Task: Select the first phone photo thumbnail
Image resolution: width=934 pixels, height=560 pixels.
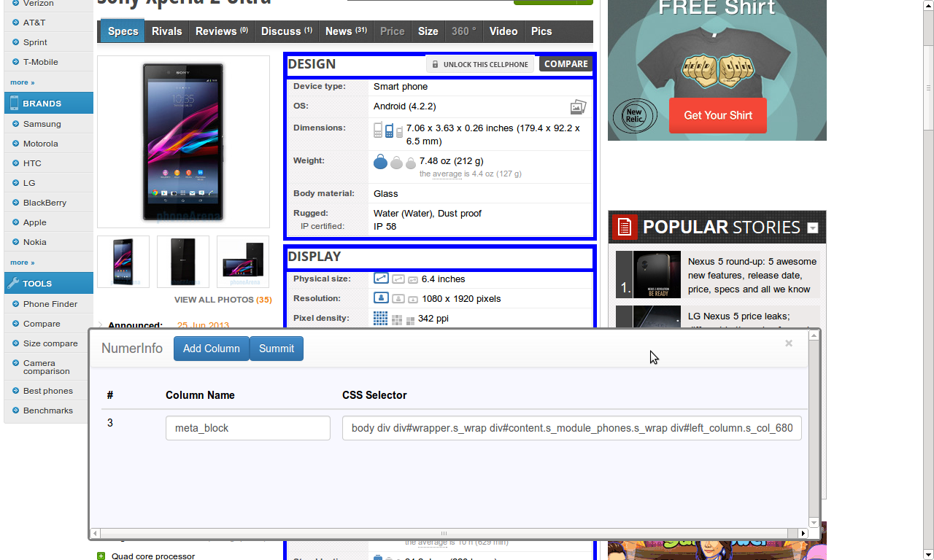Action: point(123,261)
